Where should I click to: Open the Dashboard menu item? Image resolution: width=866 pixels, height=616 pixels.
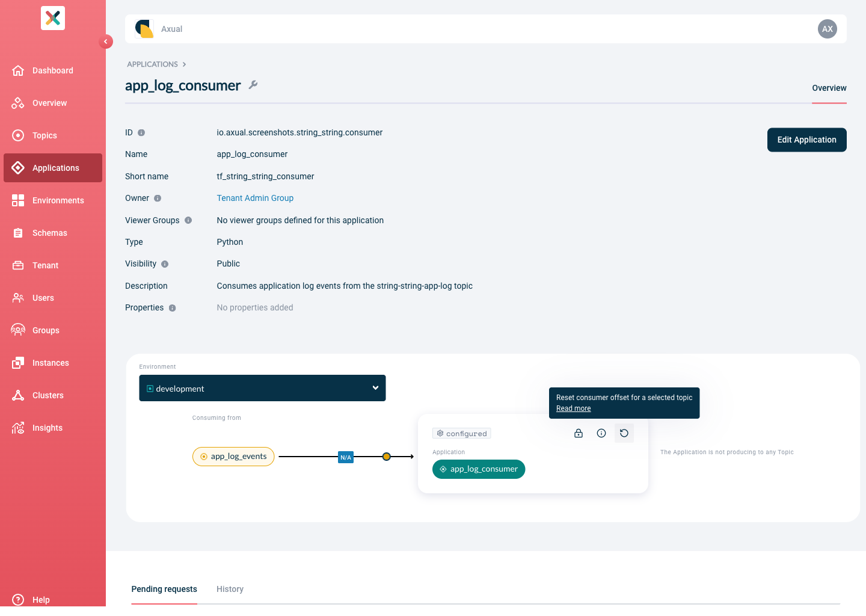pyautogui.click(x=53, y=70)
